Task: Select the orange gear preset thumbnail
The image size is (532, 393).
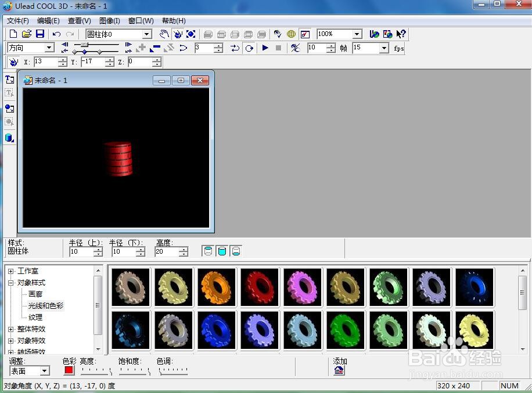Action: [217, 287]
